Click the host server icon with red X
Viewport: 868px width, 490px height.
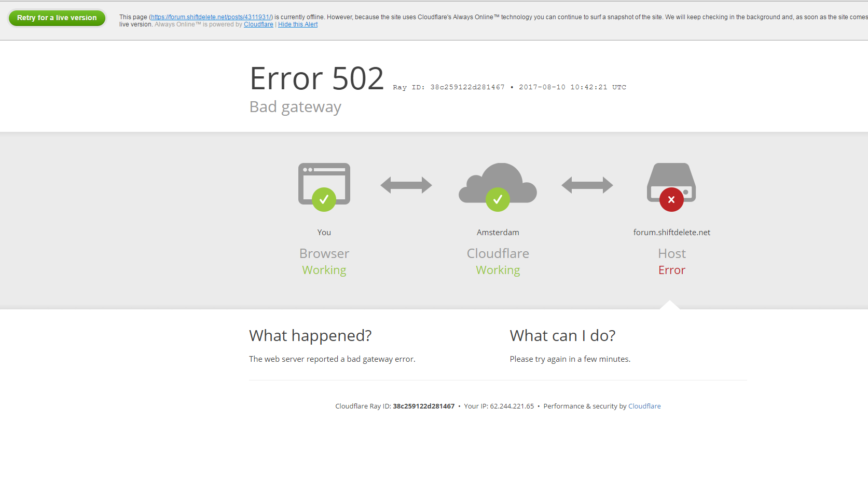[x=671, y=187]
